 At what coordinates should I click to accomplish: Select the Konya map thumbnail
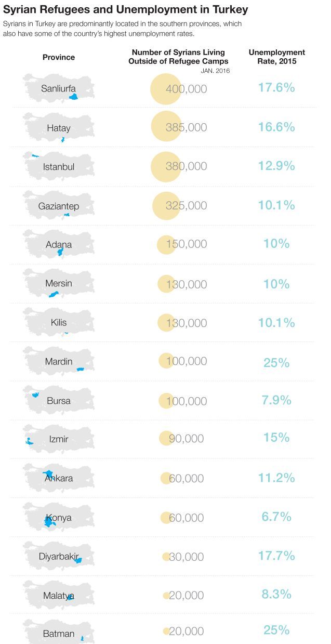pos(59,517)
